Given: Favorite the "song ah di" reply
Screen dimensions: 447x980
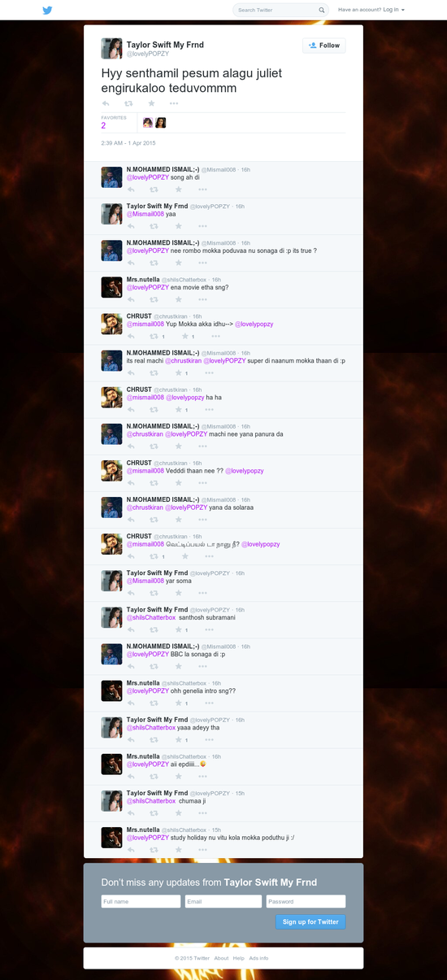Looking at the screenshot, I should point(179,189).
